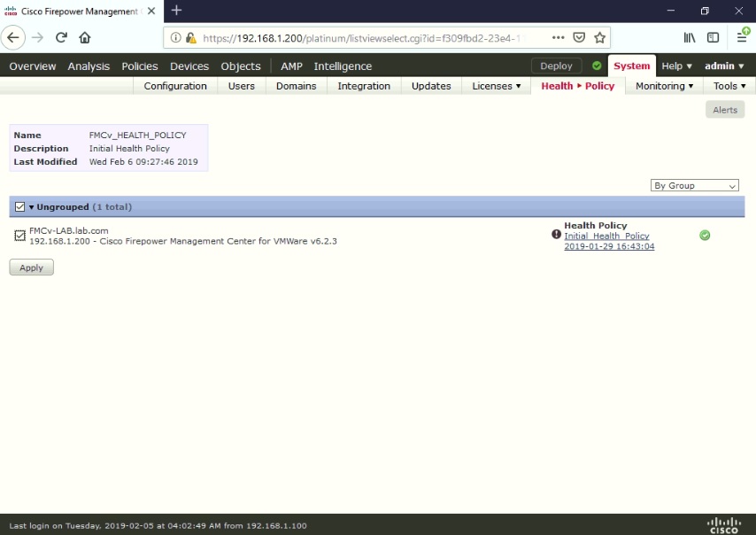This screenshot has height=535, width=756.
Task: Collapse the Ungrouped section triangle
Action: click(31, 207)
